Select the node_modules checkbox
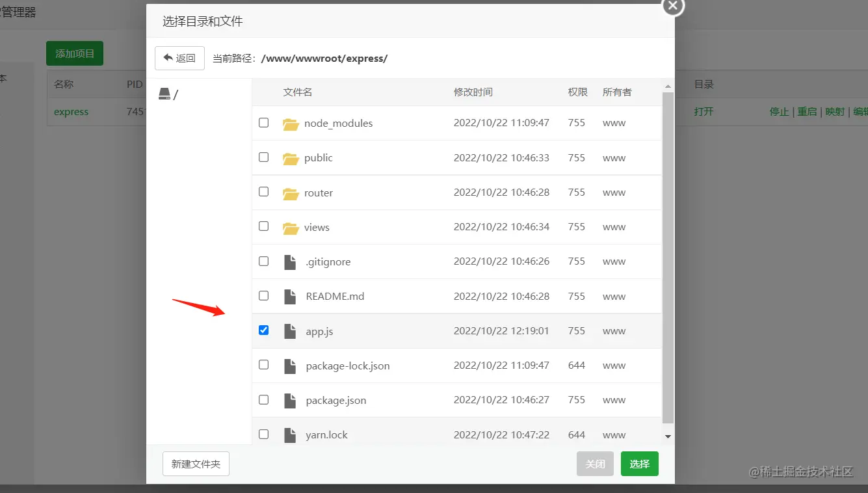The image size is (868, 493). (x=263, y=122)
